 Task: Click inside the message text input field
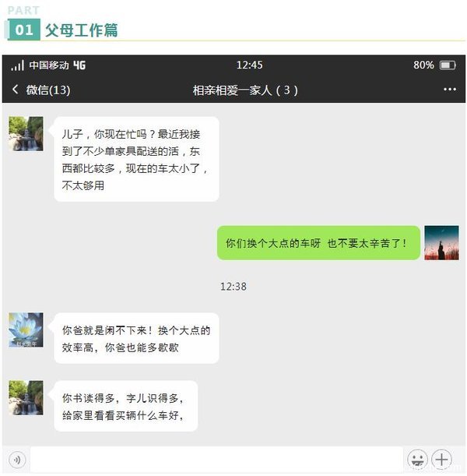(216, 460)
